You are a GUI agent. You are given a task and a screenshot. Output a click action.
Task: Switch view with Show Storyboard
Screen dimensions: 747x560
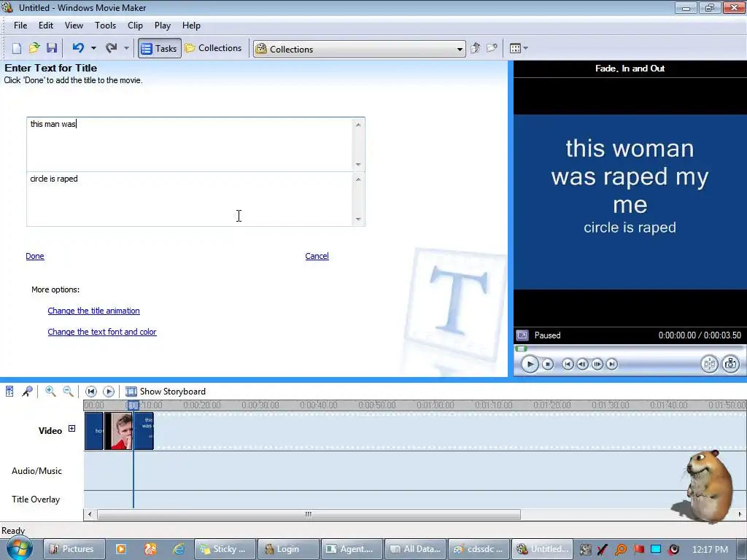click(x=166, y=392)
